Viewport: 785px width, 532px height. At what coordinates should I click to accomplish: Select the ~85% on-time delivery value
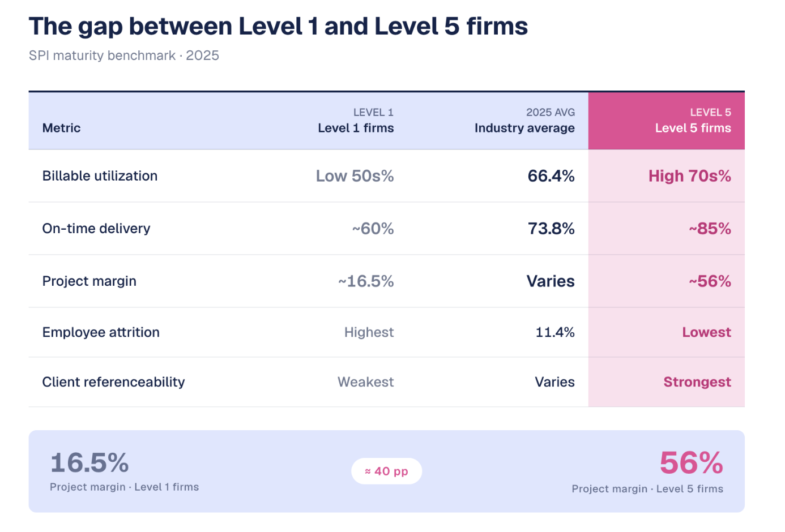tap(709, 229)
